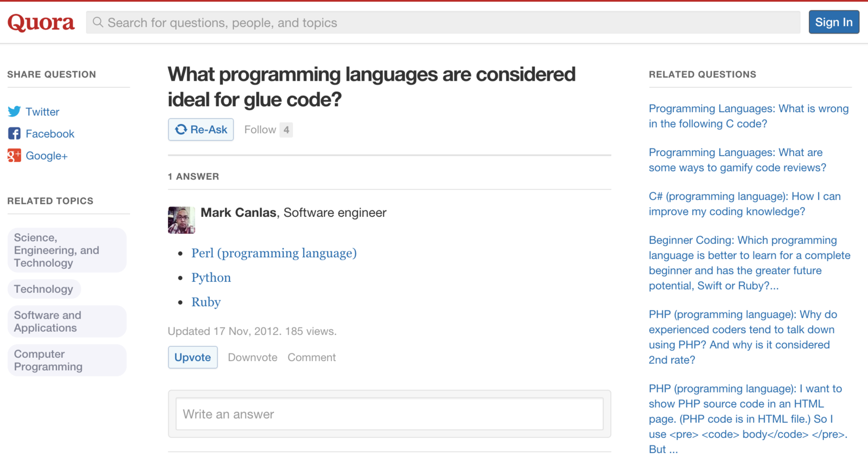Click the RELATED TOPICS heading

tap(50, 201)
